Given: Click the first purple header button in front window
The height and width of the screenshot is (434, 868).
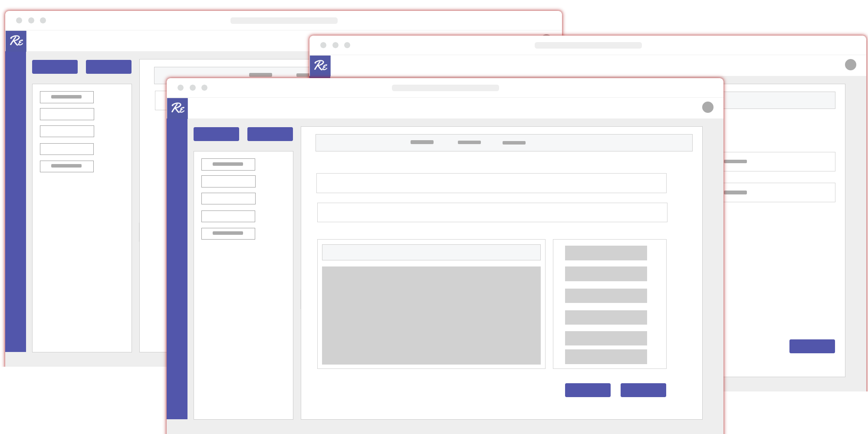Looking at the screenshot, I should [x=216, y=134].
